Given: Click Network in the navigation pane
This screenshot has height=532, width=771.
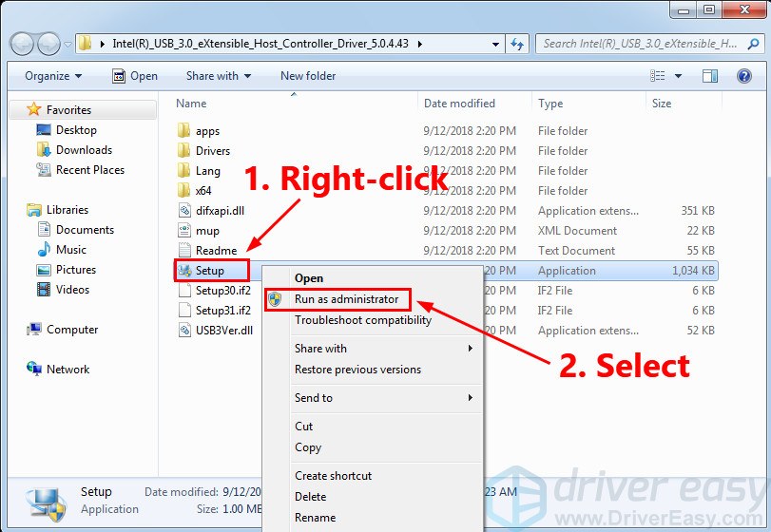Looking at the screenshot, I should tap(67, 370).
